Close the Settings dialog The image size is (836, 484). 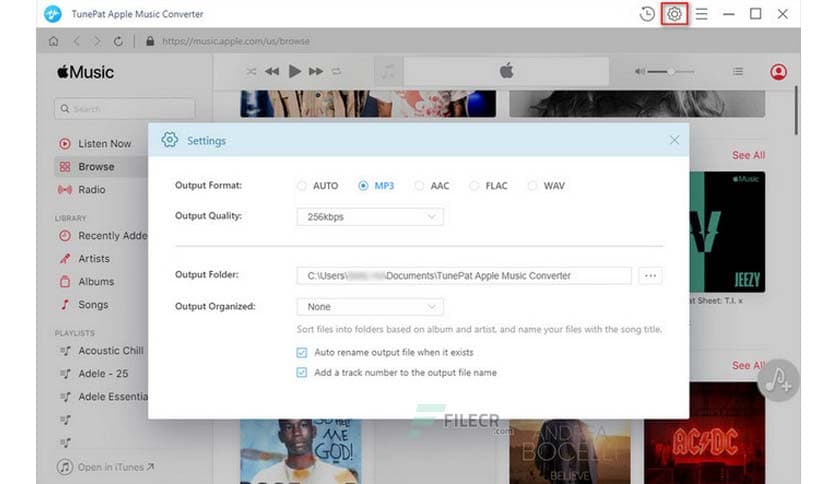tap(674, 140)
